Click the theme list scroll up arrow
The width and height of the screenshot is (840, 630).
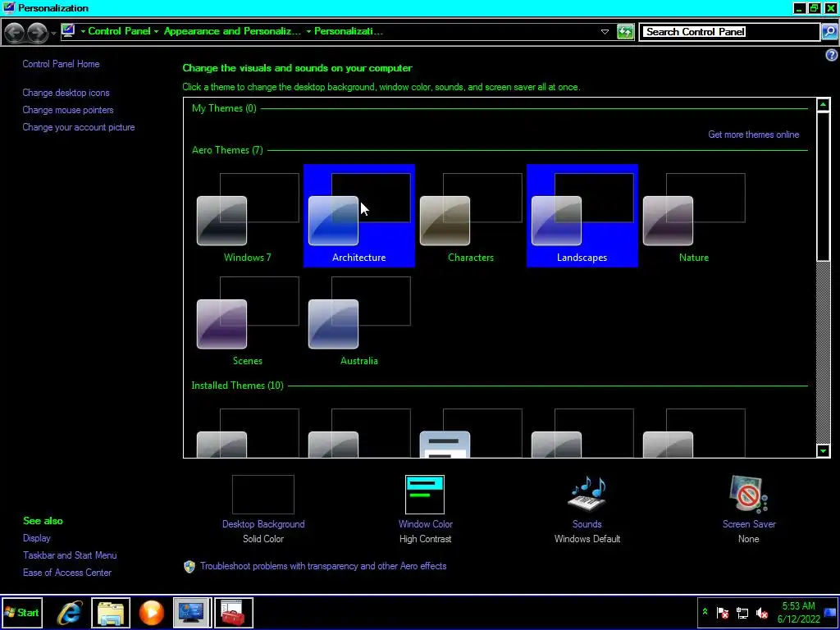[x=824, y=104]
